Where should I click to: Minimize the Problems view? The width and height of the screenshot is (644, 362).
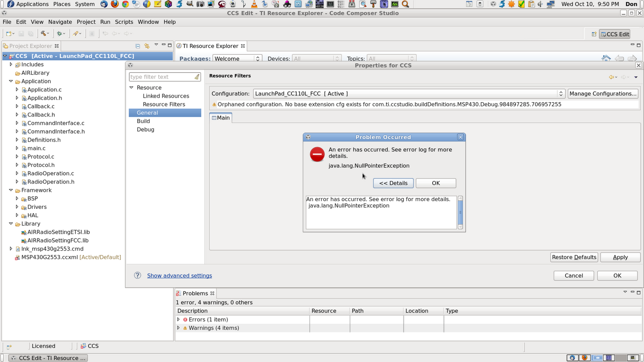click(632, 292)
